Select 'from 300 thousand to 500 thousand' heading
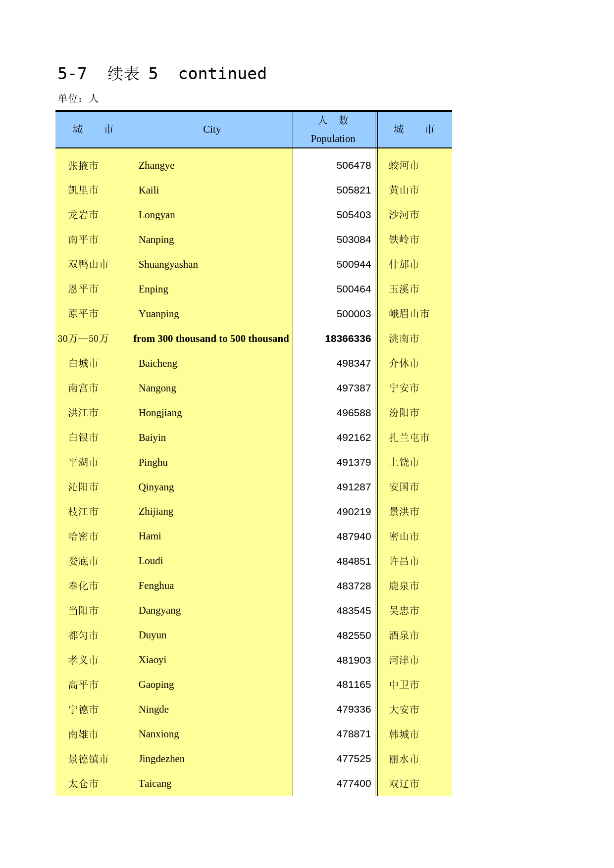Image resolution: width=614 pixels, height=868 pixels. (211, 338)
